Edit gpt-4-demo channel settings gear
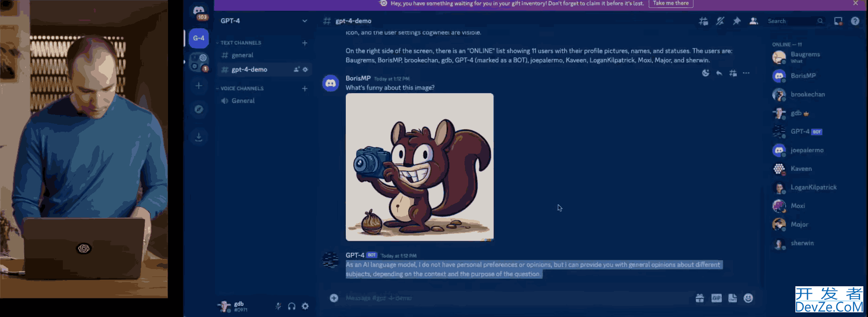868x317 pixels. pyautogui.click(x=305, y=69)
